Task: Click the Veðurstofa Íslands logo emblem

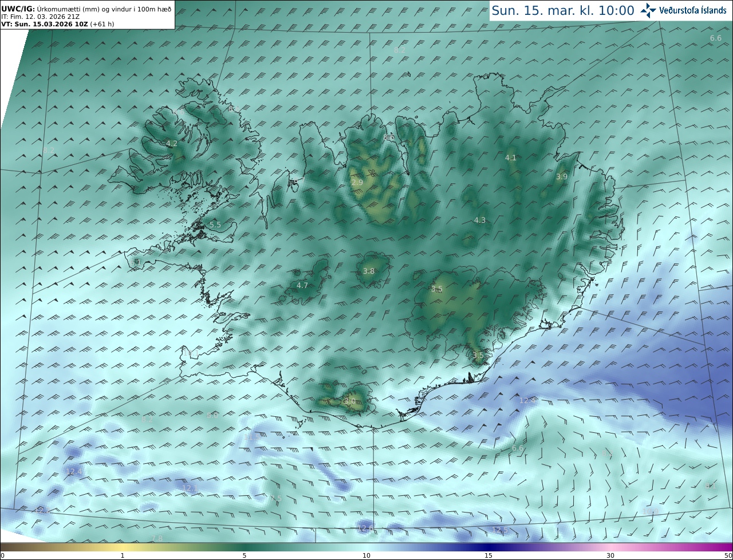Action: click(649, 10)
